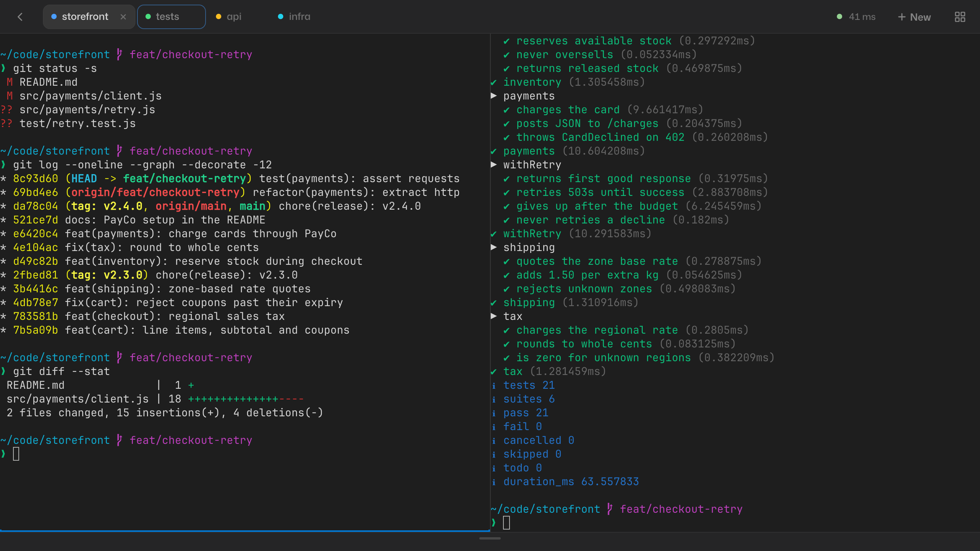Open the api tab
This screenshot has height=551, width=980.
click(234, 16)
